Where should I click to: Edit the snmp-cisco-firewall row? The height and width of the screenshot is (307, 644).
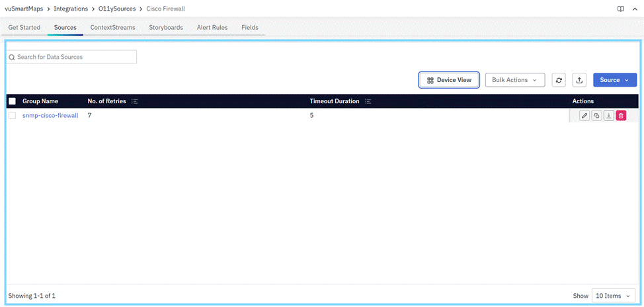(584, 116)
